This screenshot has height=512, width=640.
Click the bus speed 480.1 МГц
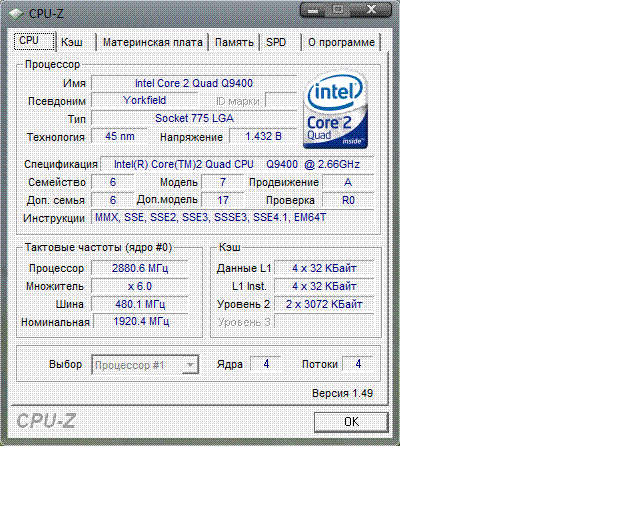(x=140, y=304)
